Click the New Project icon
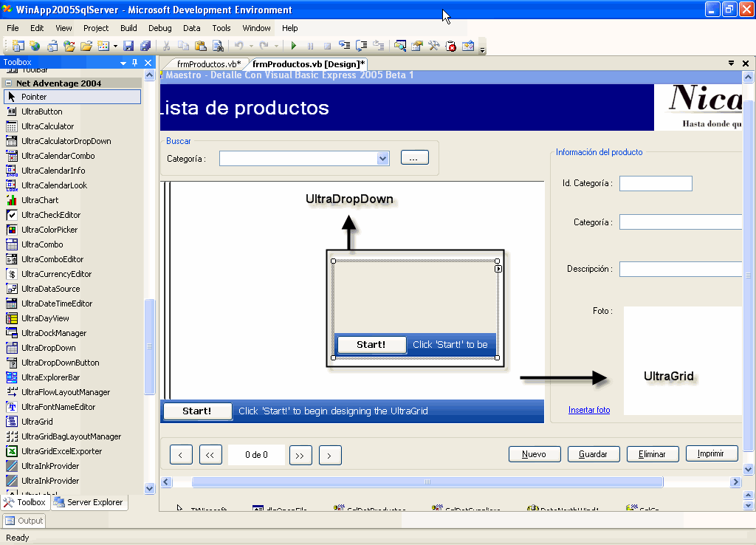Screen dimensions: 756x545 coord(18,46)
